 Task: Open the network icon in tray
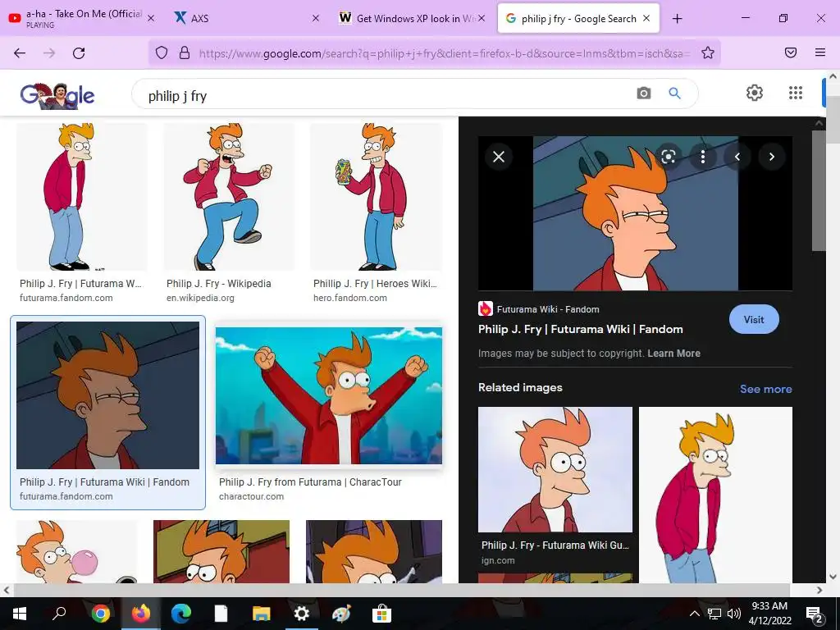coord(714,614)
